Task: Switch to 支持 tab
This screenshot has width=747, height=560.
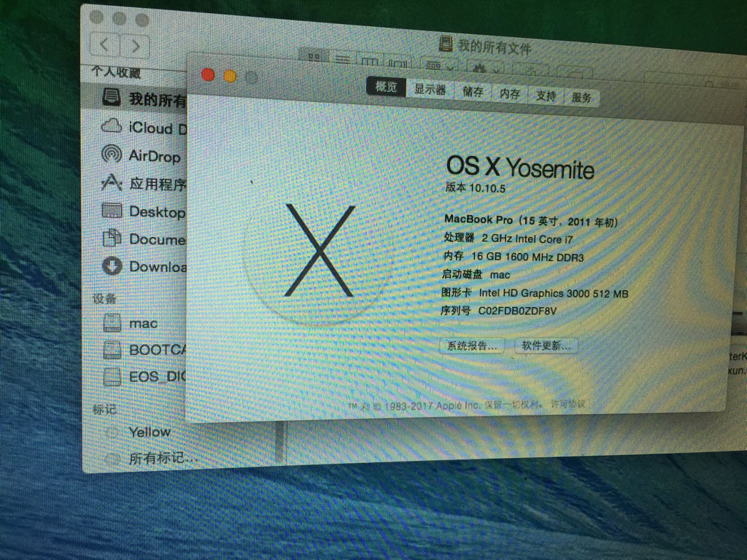Action: pyautogui.click(x=546, y=96)
